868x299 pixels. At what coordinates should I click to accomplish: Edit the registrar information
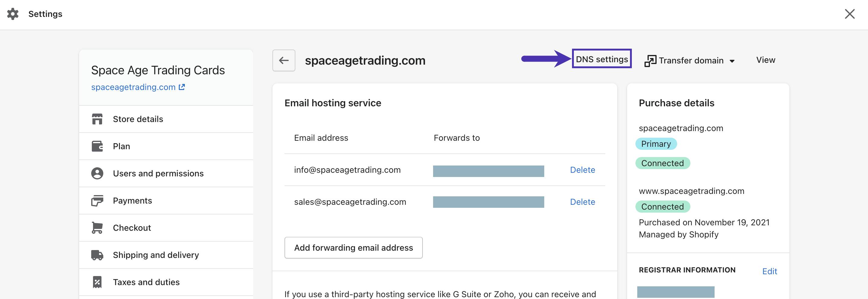tap(770, 271)
